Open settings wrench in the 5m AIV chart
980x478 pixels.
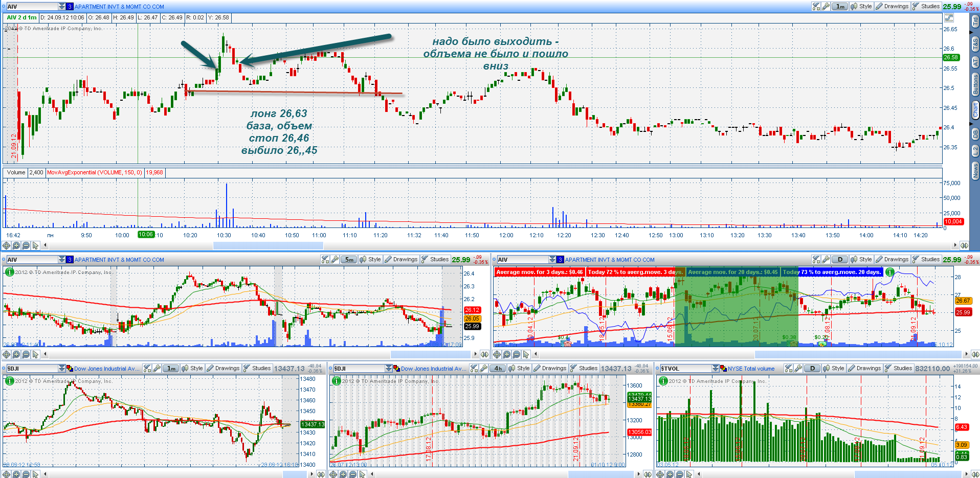point(335,260)
